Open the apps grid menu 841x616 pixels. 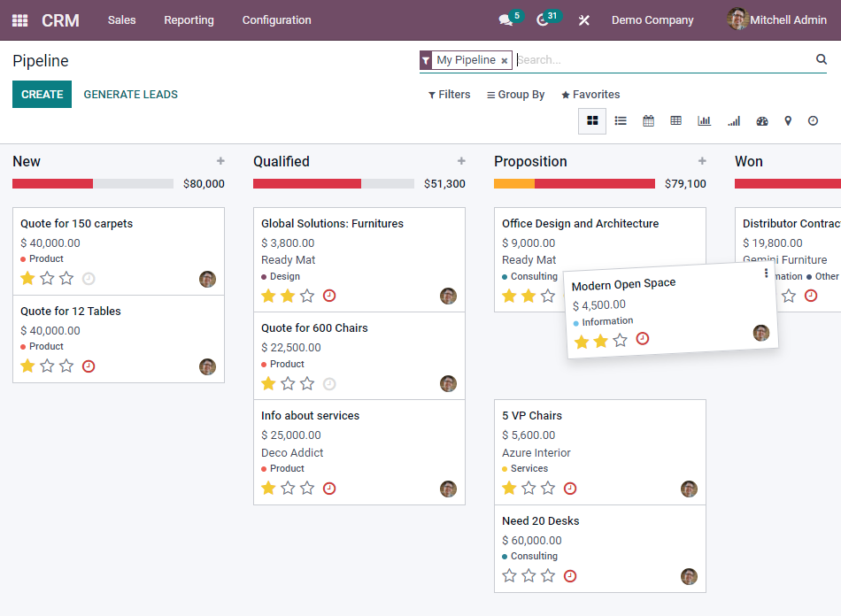pyautogui.click(x=19, y=20)
